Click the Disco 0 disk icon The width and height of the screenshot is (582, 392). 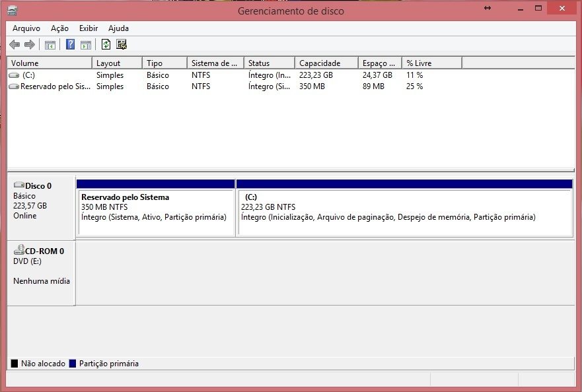click(19, 185)
